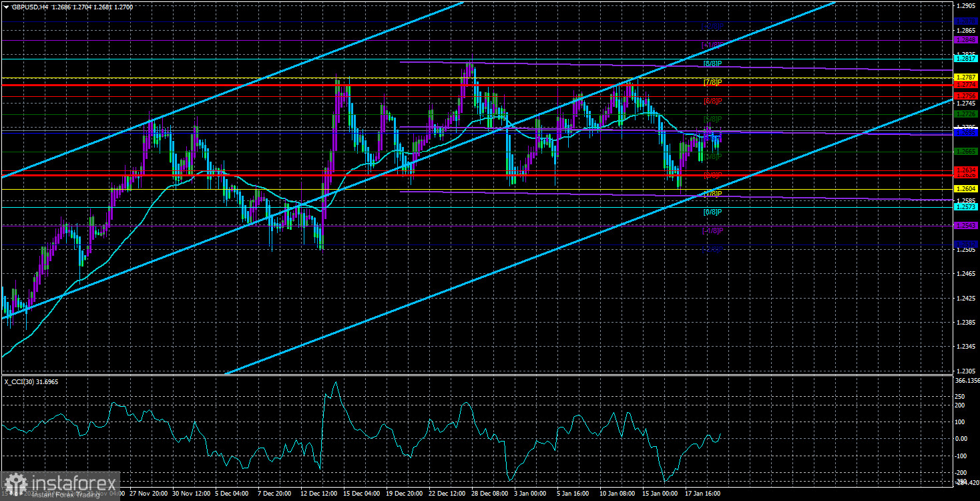Click the 1.2774 red price tag
The image size is (980, 501).
(x=966, y=85)
